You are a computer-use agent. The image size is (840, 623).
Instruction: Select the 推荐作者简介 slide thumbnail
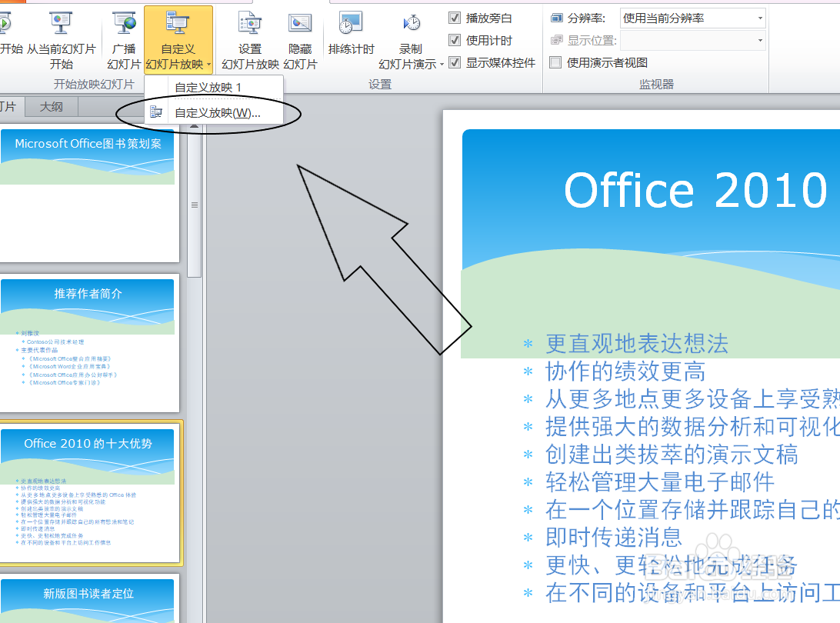pyautogui.click(x=88, y=343)
